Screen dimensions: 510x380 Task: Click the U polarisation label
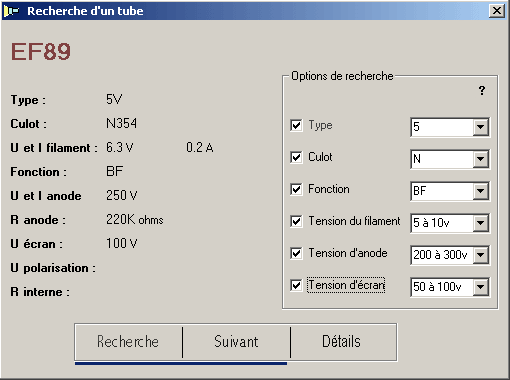[x=53, y=268]
